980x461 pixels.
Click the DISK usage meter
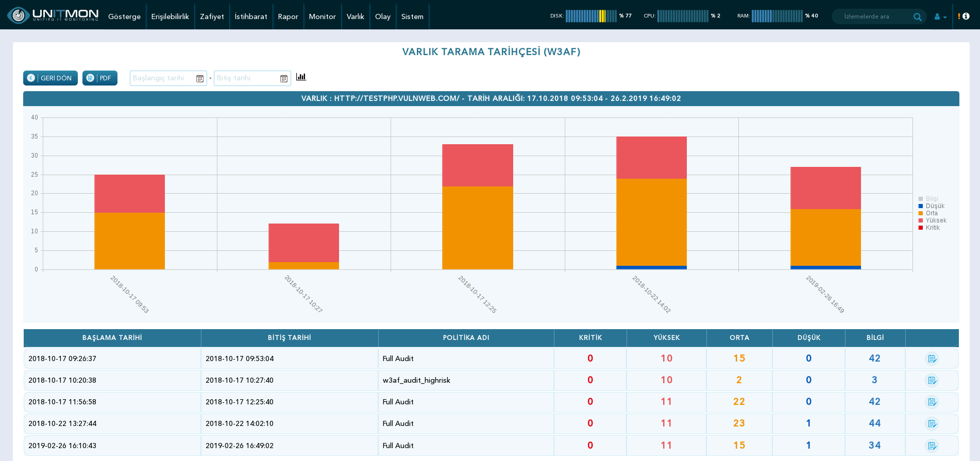pyautogui.click(x=591, y=16)
